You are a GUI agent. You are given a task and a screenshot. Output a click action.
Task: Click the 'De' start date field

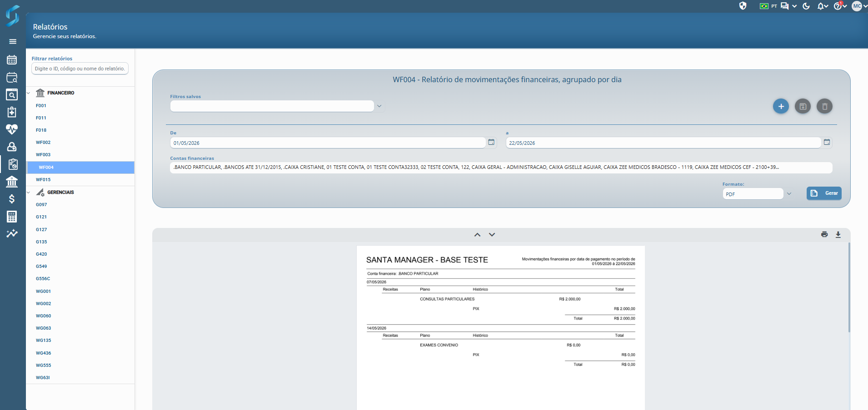point(328,143)
